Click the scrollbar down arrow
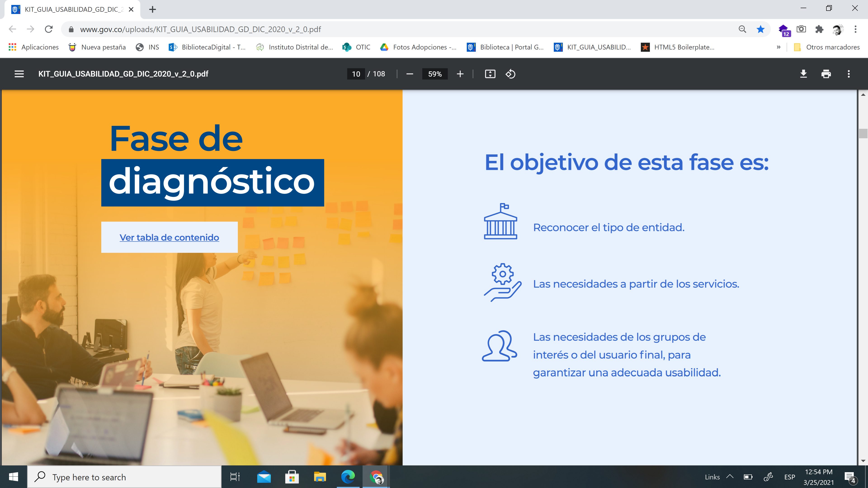Viewport: 868px width, 488px height. [x=863, y=461]
